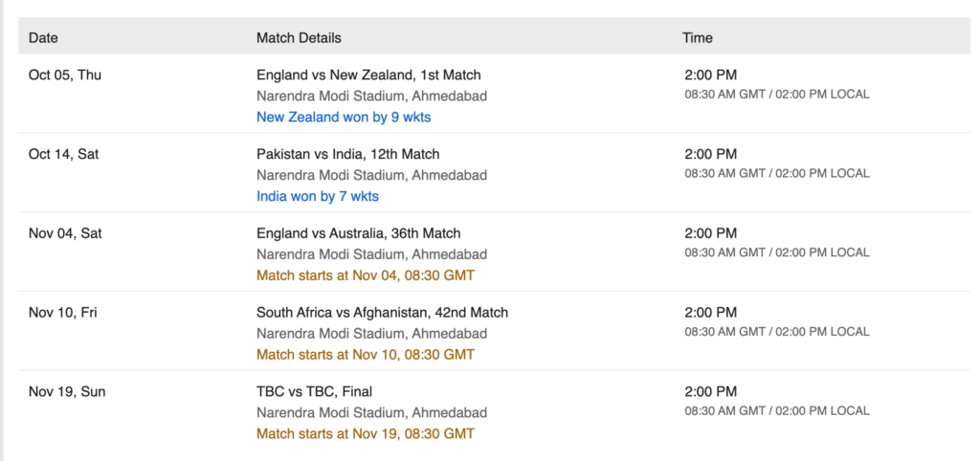Select the Oct 05, Thu date cell

[x=65, y=75]
